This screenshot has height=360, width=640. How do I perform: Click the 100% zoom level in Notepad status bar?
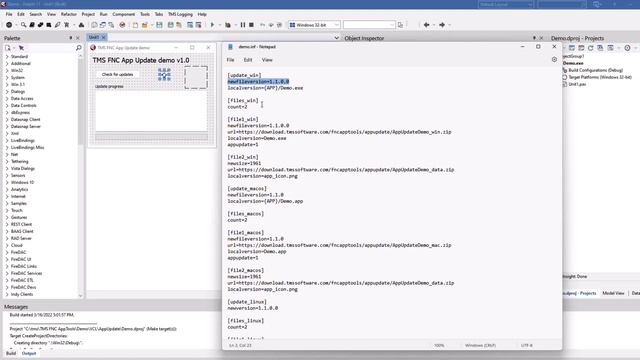click(x=439, y=345)
